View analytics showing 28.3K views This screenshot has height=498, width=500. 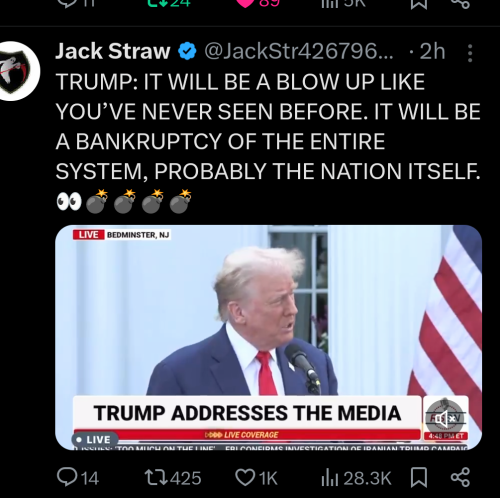click(x=356, y=478)
